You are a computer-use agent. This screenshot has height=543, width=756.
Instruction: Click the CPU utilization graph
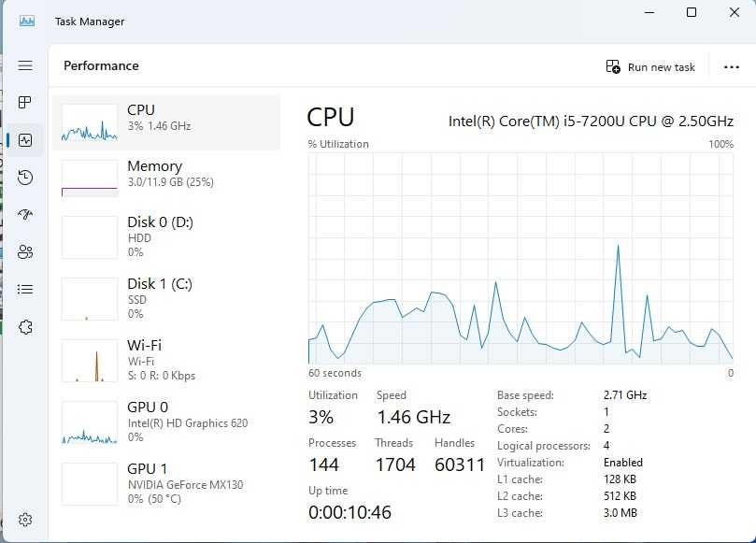point(521,258)
